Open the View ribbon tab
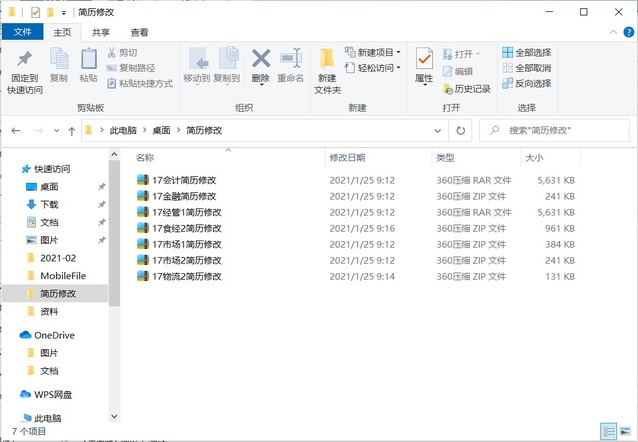The width and height of the screenshot is (638, 442). point(139,32)
